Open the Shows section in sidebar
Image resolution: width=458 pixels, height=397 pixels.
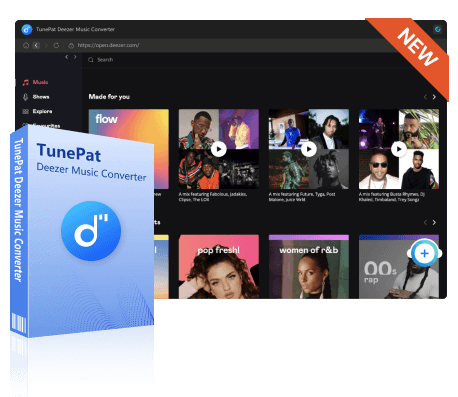coord(41,97)
